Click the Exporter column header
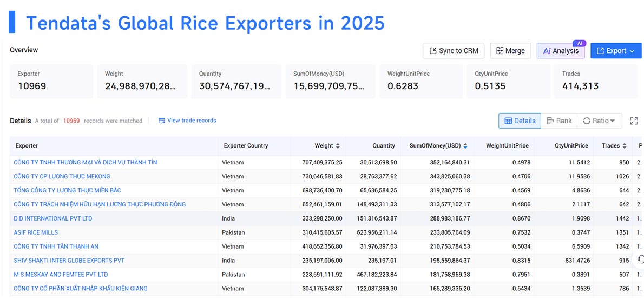This screenshot has height=300, width=644. click(x=27, y=146)
